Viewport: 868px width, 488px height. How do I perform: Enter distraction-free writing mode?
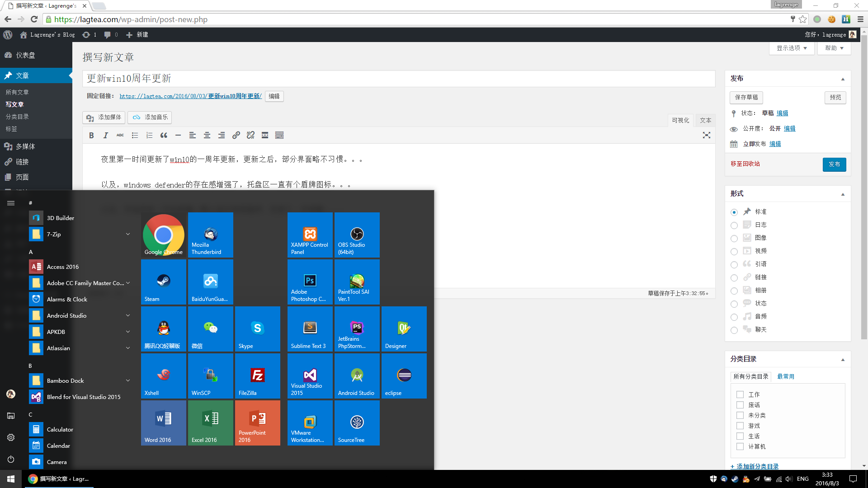(707, 135)
